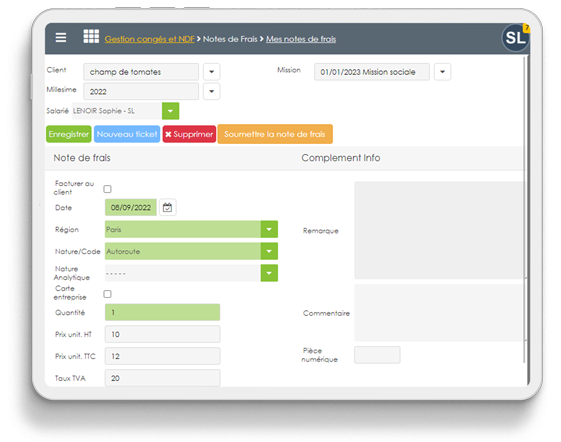Screen dimensions: 561x442
Task: Expand the Mission dropdown arrow
Action: click(x=442, y=72)
